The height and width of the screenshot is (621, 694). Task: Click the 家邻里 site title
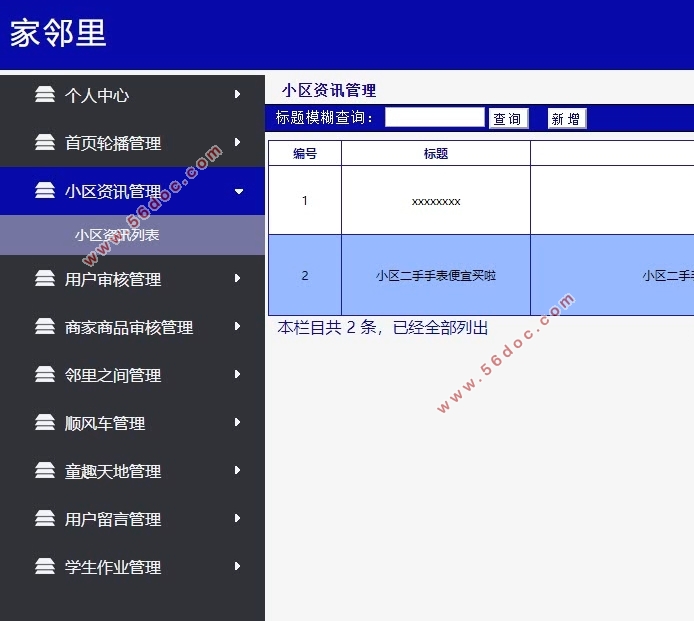coord(58,34)
